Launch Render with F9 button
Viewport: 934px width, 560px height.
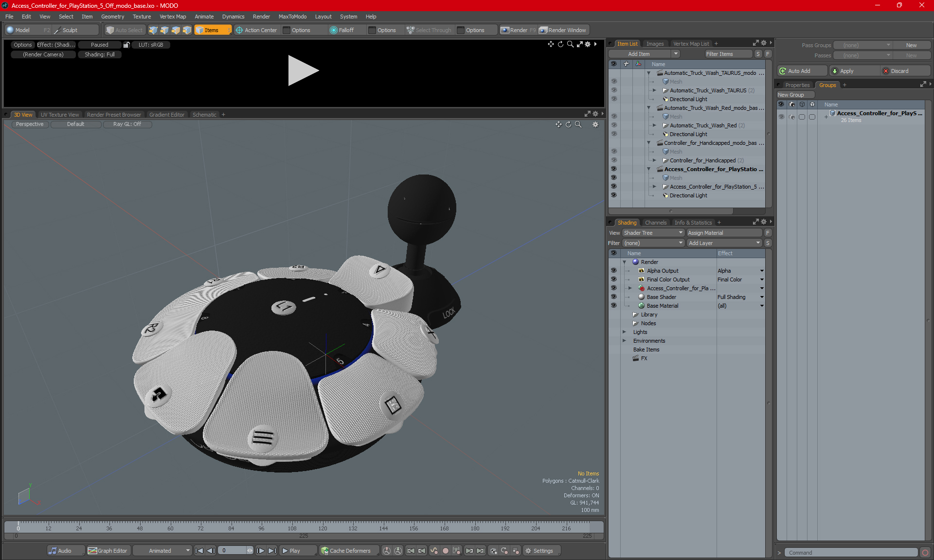point(518,30)
